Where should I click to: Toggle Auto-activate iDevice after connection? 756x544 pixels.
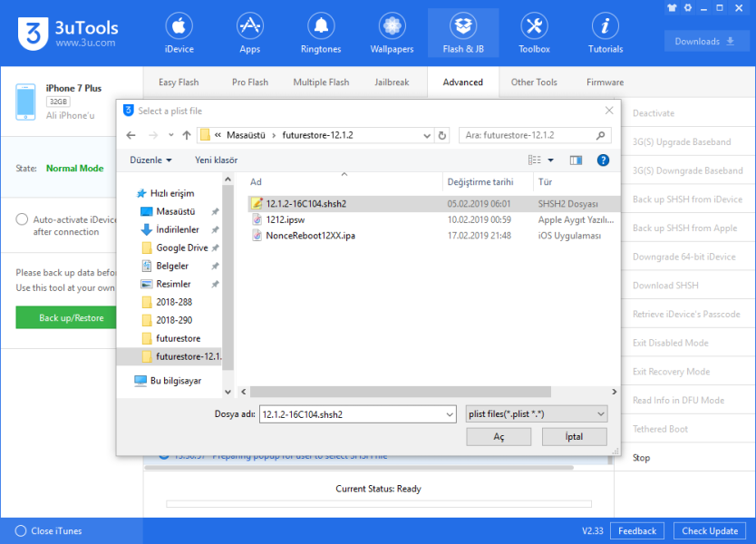(x=22, y=219)
